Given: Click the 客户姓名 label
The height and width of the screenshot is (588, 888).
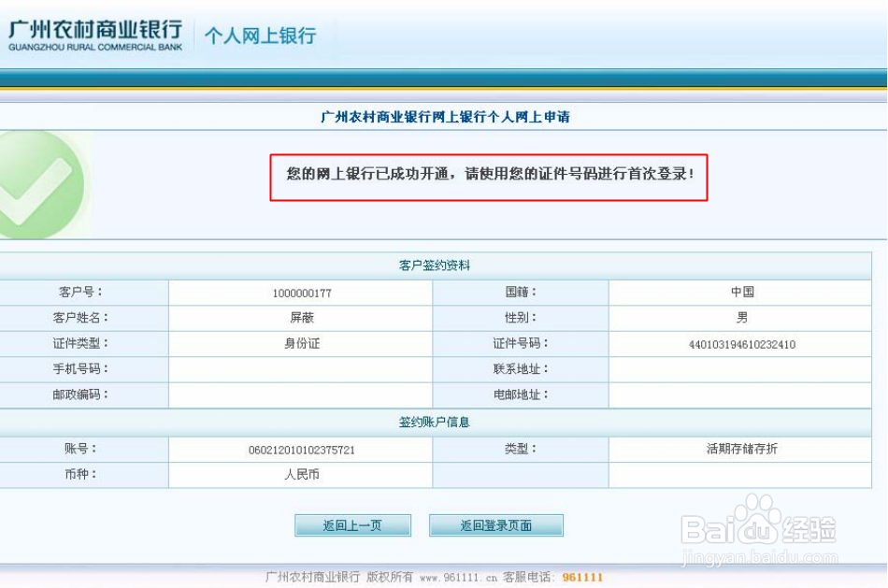Looking at the screenshot, I should pyautogui.click(x=80, y=318).
